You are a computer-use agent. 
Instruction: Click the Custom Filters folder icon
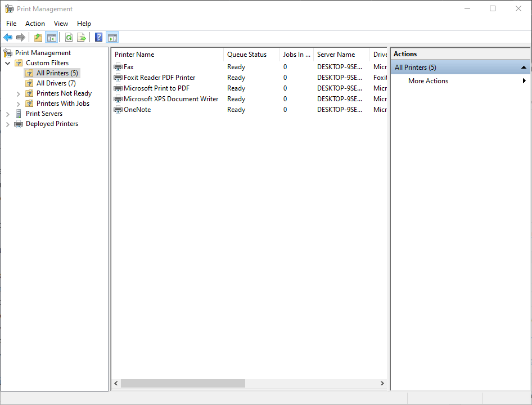pyautogui.click(x=19, y=63)
